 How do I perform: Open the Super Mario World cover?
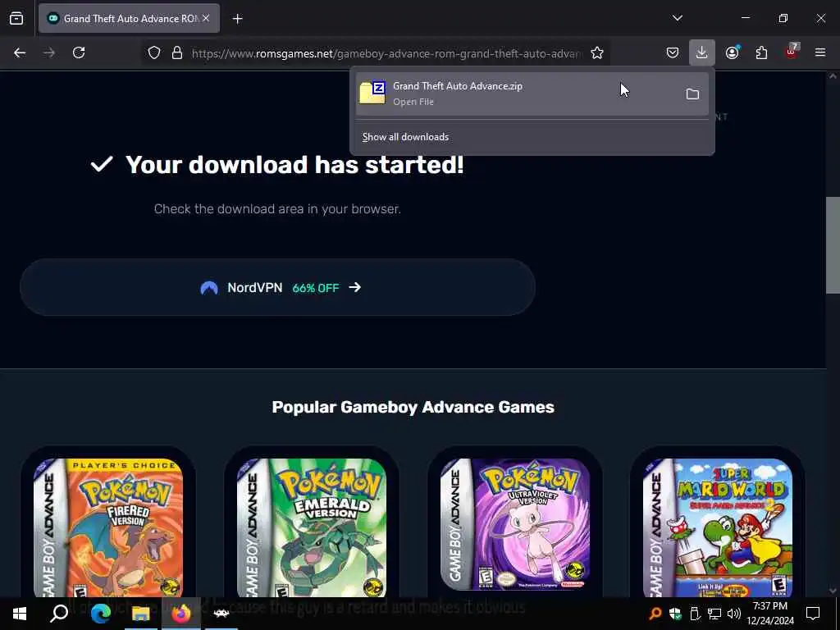click(x=717, y=527)
